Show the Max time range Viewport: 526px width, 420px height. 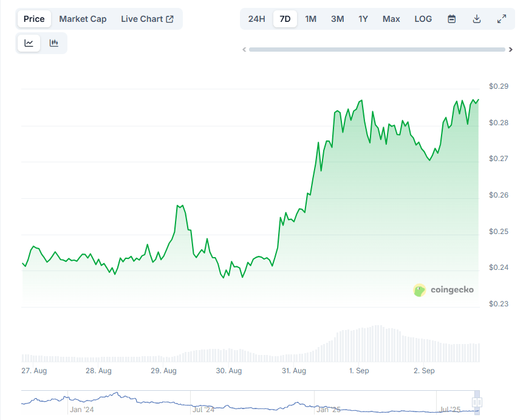point(391,19)
